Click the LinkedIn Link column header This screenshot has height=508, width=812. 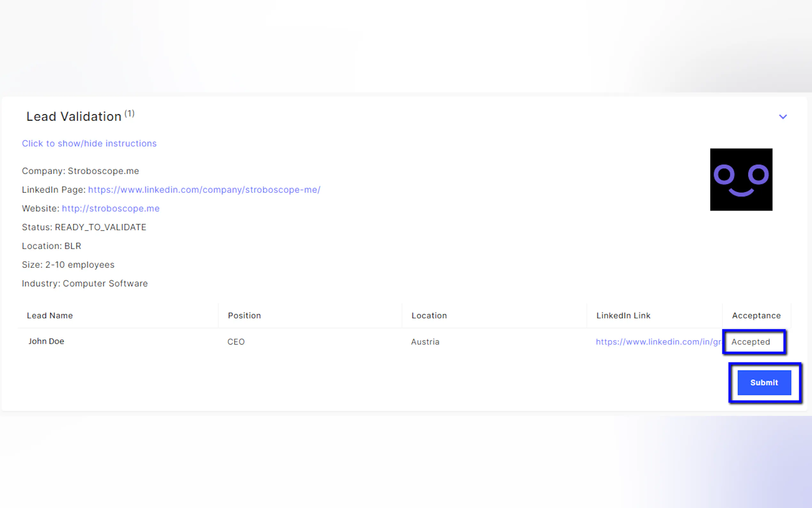(623, 315)
